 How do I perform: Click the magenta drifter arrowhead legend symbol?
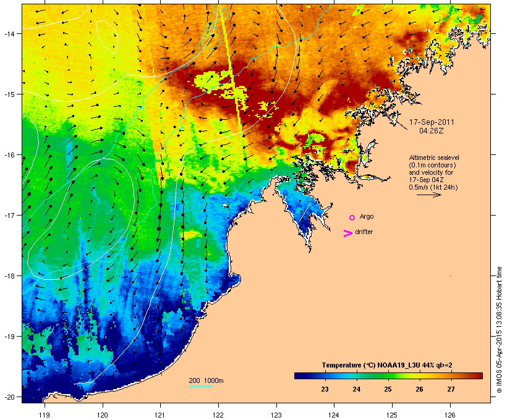(348, 233)
